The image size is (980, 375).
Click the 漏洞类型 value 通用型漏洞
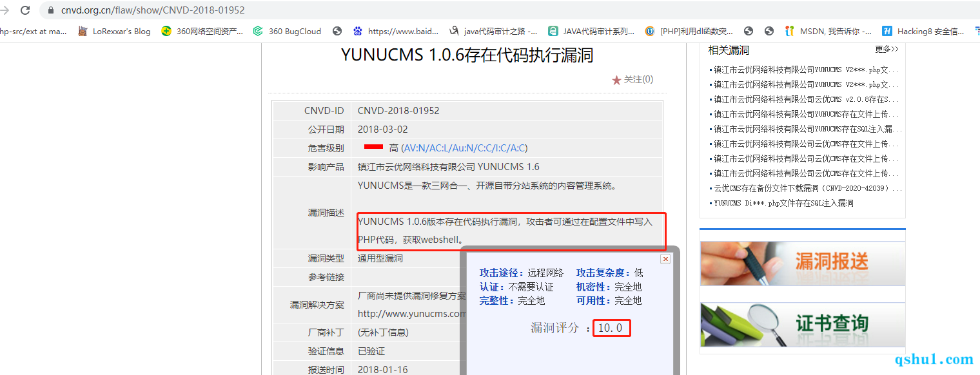(380, 258)
